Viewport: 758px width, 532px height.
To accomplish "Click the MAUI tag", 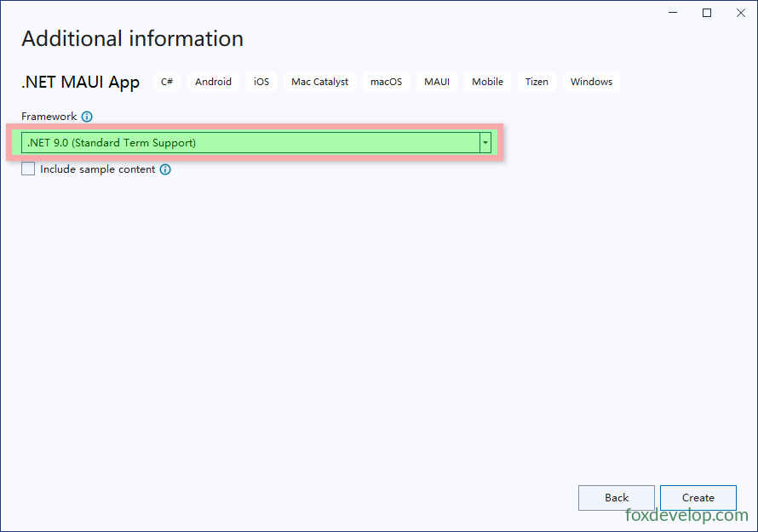I will coord(437,82).
